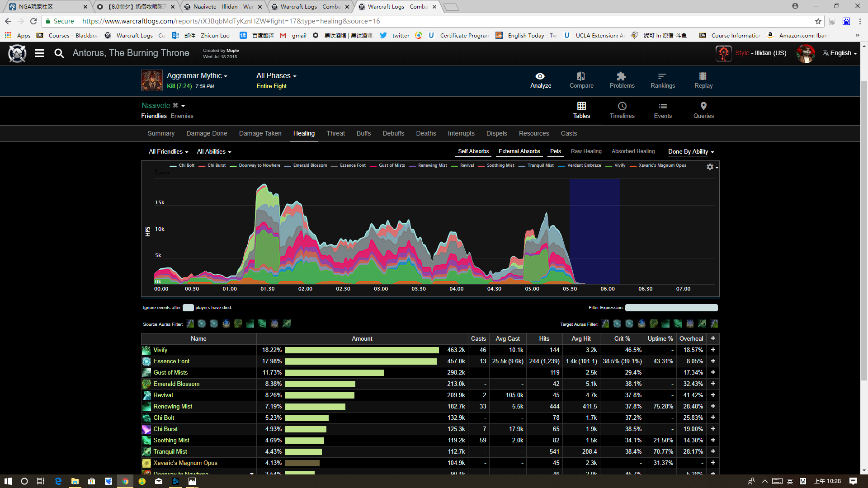Open the Soothing Mist ability link
This screenshot has width=868, height=488.
pos(171,441)
